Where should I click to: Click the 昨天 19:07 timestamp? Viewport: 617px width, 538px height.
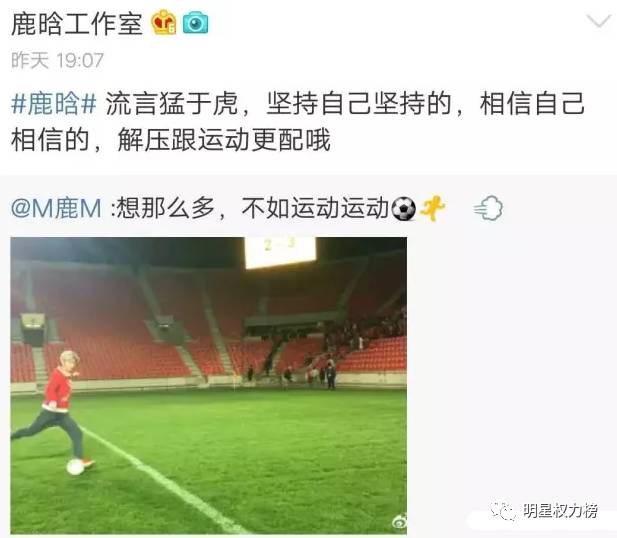click(x=57, y=61)
